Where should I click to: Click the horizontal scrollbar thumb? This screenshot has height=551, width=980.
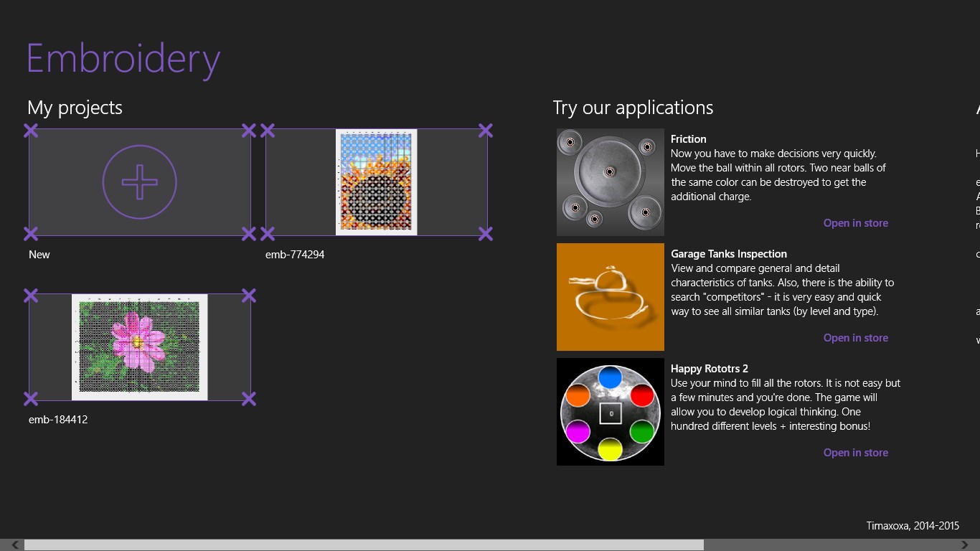click(x=364, y=545)
